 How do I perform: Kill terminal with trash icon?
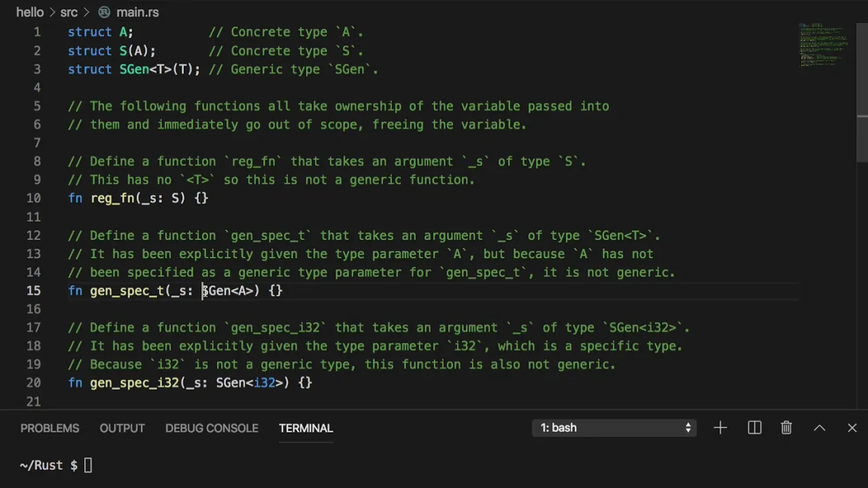point(786,428)
